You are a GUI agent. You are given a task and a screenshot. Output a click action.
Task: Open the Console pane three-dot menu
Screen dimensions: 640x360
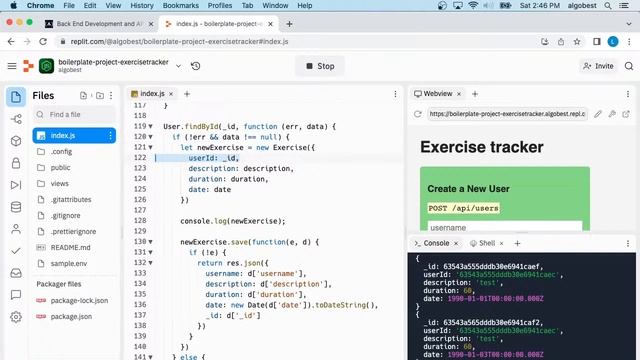click(628, 244)
